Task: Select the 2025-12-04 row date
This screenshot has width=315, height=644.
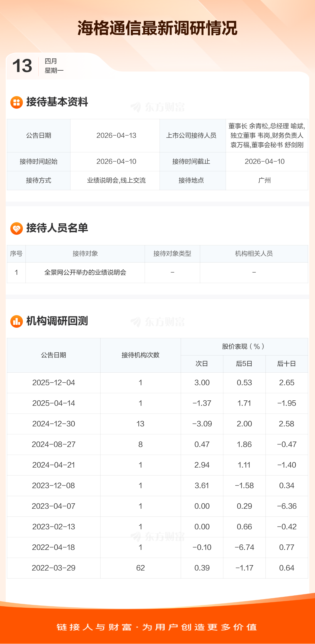Action: point(54,383)
